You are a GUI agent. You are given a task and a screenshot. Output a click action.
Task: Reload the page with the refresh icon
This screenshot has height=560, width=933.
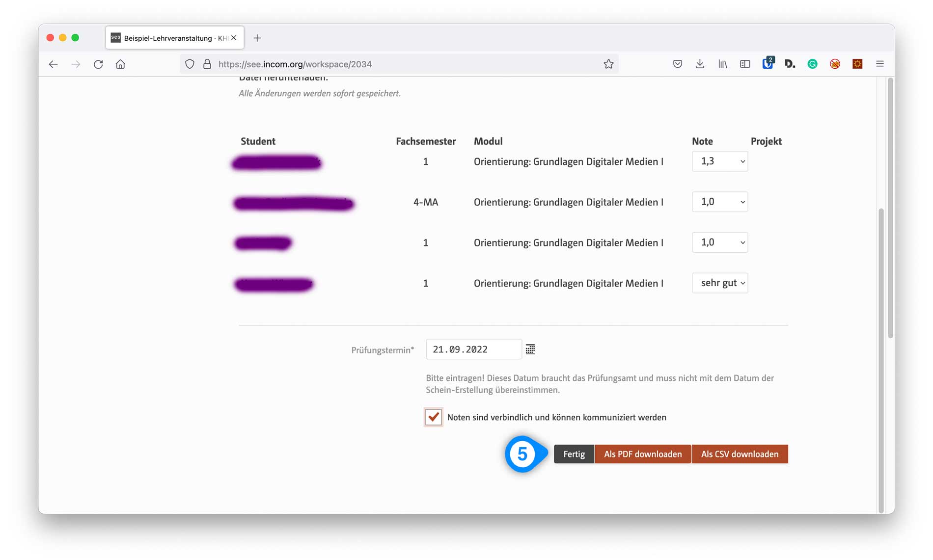(x=98, y=64)
